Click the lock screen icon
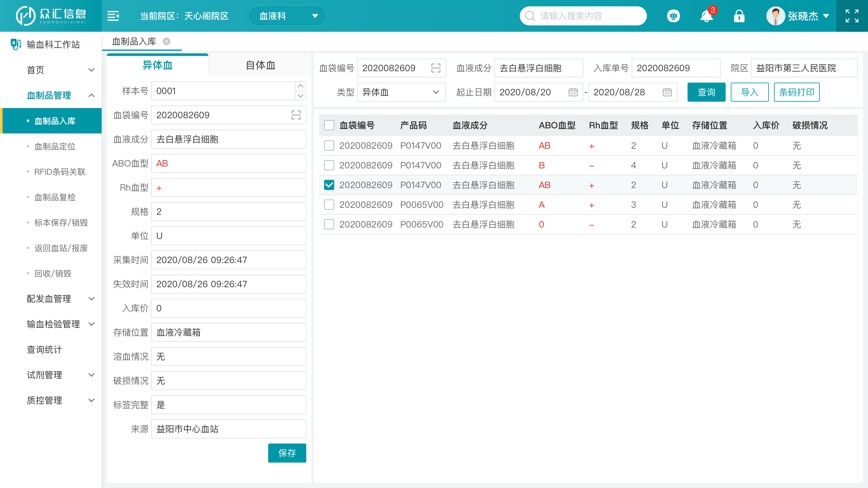 point(739,16)
